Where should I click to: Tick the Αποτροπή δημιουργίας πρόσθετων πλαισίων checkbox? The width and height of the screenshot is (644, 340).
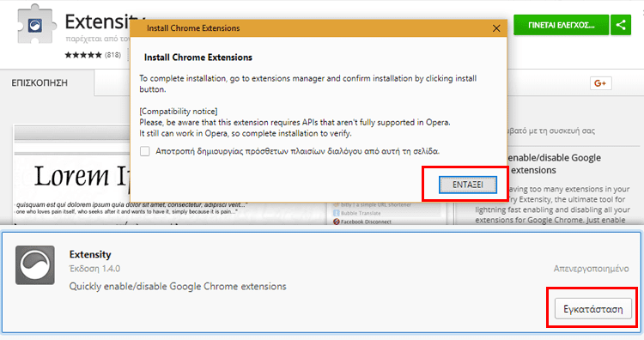[x=145, y=151]
